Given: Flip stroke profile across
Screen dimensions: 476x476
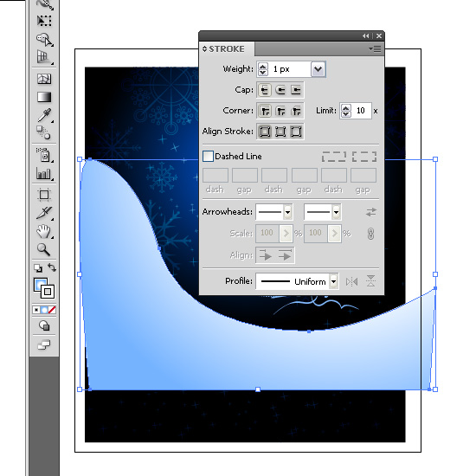Looking at the screenshot, I should (370, 281).
